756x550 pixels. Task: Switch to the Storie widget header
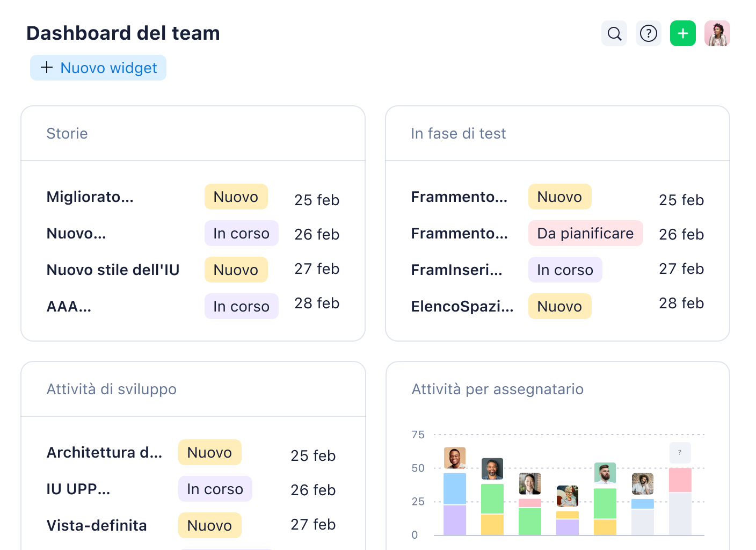(x=67, y=133)
